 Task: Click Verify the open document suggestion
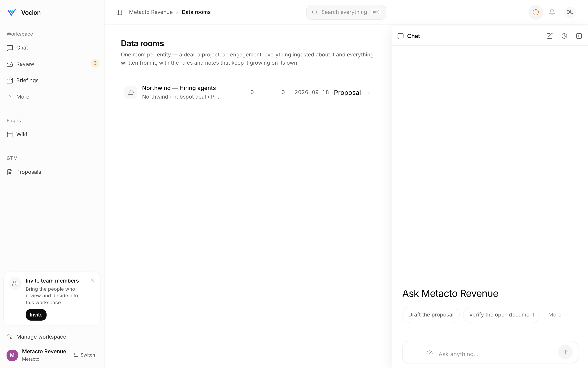(501, 315)
